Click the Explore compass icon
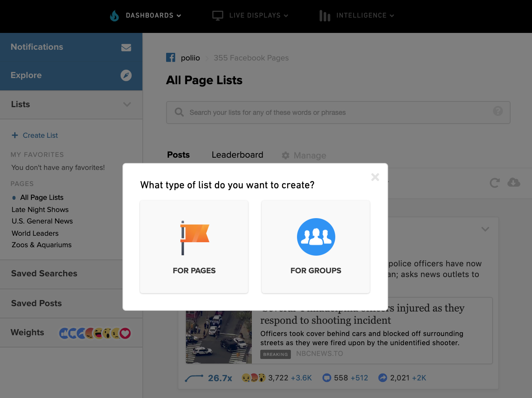The image size is (532, 398). coord(126,75)
